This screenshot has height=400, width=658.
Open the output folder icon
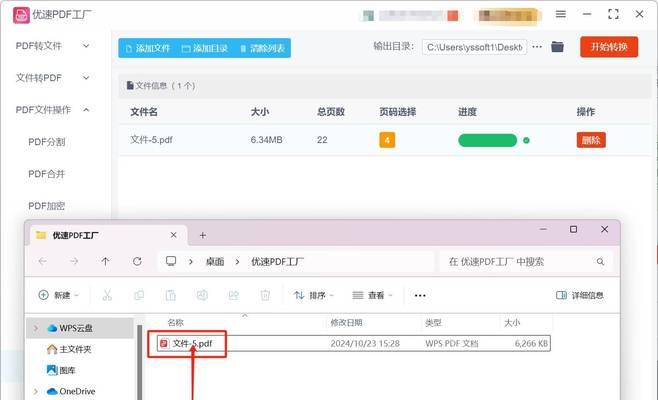pos(557,47)
